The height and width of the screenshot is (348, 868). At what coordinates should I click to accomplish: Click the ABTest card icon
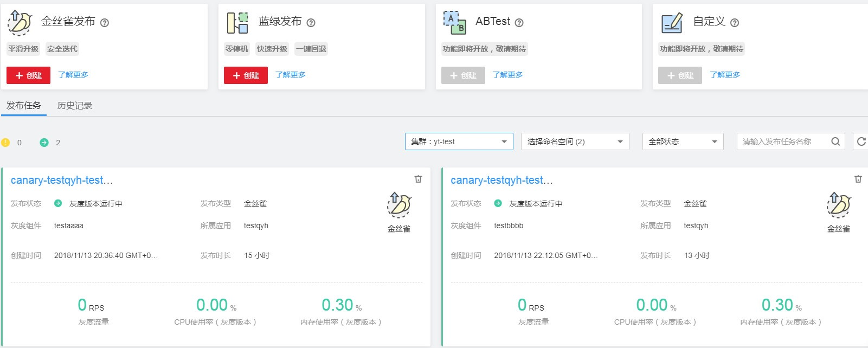click(x=454, y=23)
